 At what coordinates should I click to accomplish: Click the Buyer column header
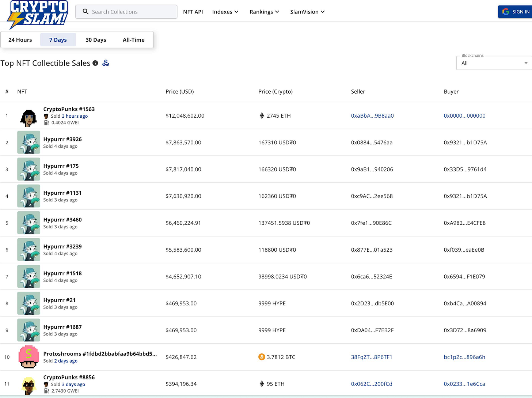(451, 92)
